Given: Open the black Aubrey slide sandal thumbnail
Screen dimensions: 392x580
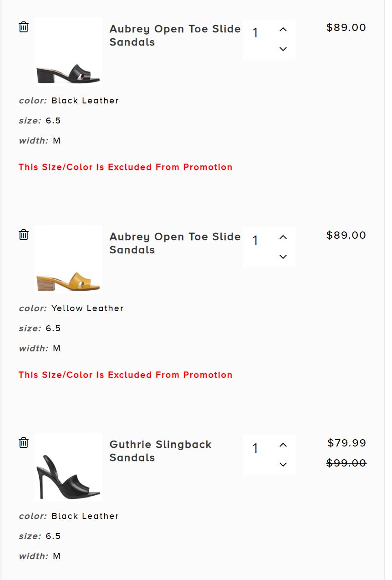Looking at the screenshot, I should (x=68, y=52).
